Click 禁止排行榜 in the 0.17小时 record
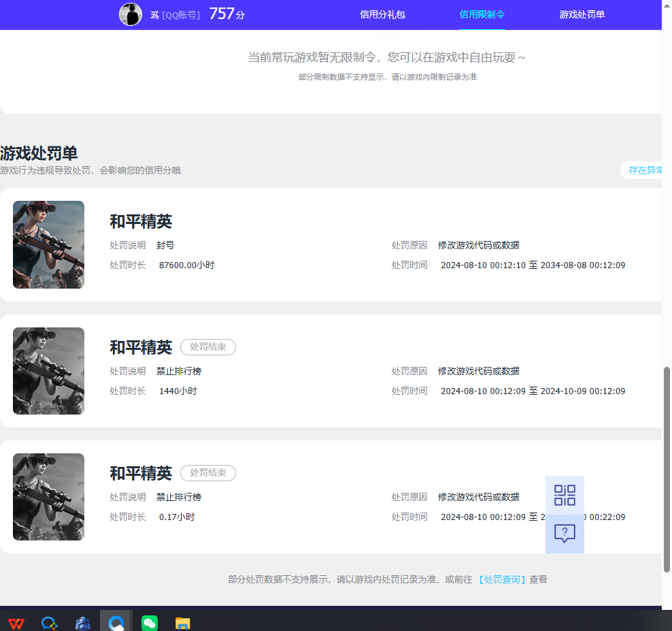This screenshot has height=631, width=672. tap(179, 497)
